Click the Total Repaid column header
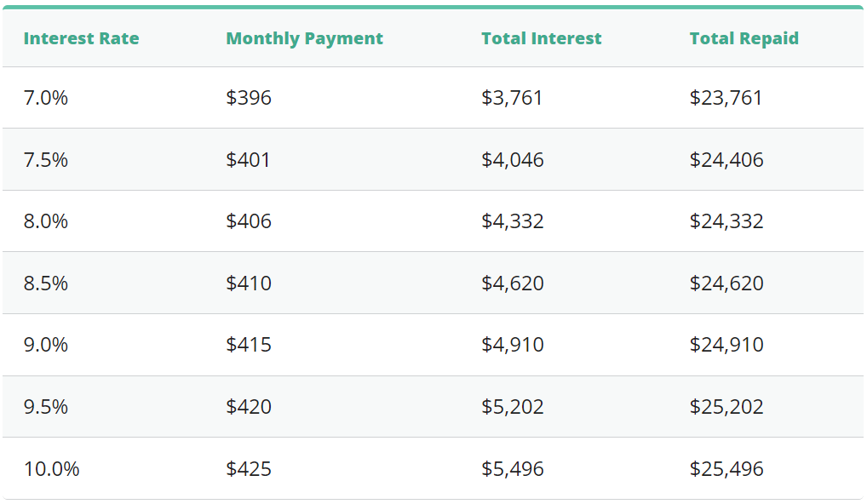 click(744, 38)
